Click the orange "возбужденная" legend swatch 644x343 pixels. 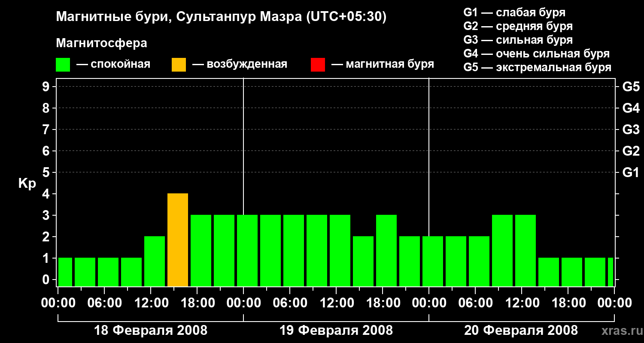(x=179, y=64)
